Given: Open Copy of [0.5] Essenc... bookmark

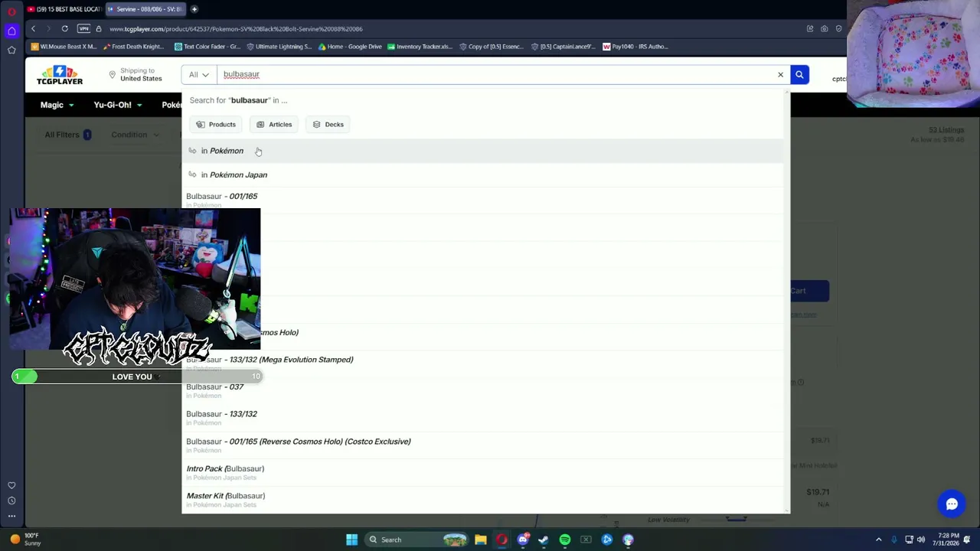Looking at the screenshot, I should point(491,47).
